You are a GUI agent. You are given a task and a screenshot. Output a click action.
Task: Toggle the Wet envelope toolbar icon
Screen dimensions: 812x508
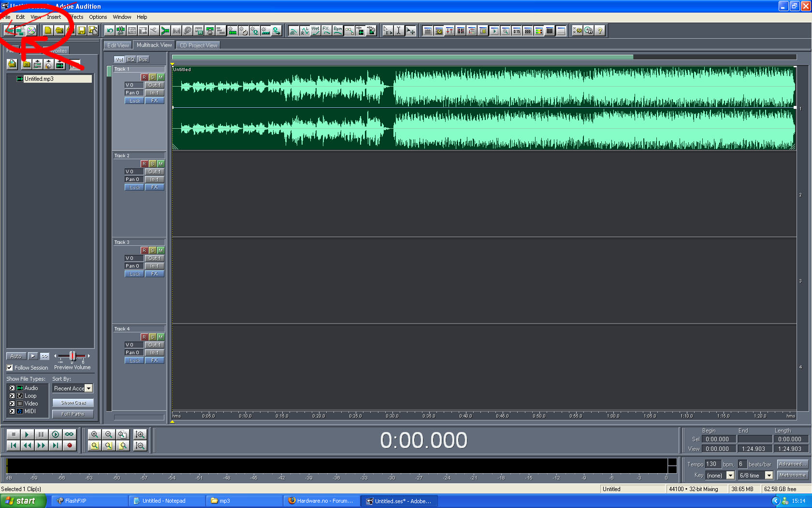[x=316, y=30]
